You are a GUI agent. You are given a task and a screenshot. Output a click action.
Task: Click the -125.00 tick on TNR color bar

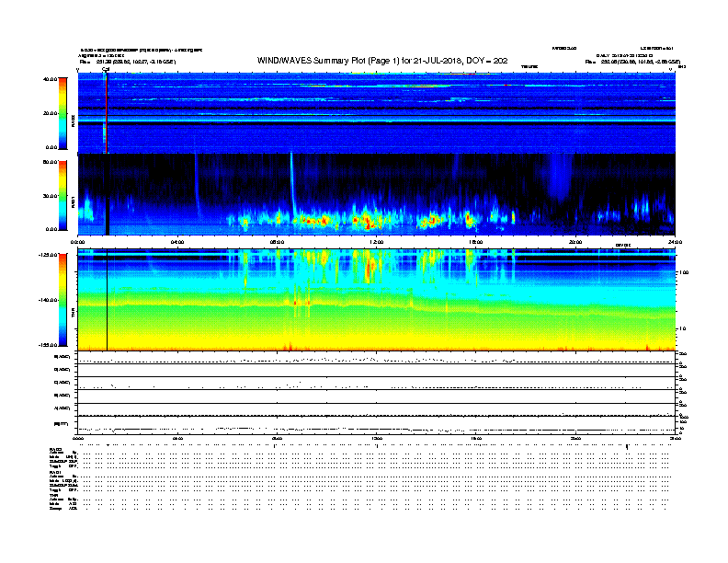(x=49, y=255)
